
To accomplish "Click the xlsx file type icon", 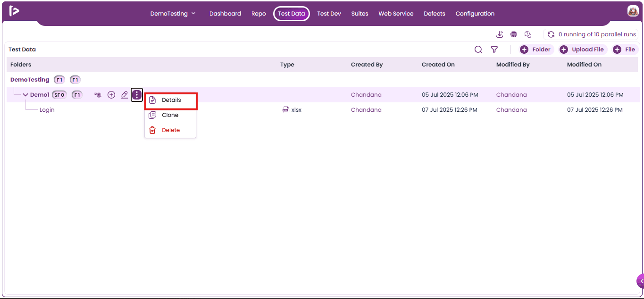I will (286, 110).
